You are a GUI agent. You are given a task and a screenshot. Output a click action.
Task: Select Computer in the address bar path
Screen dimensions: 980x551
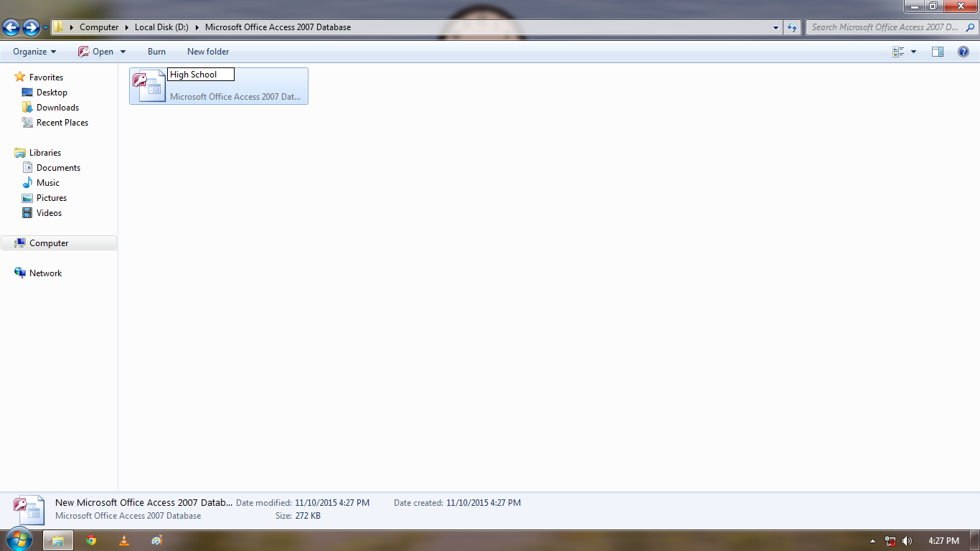coord(99,27)
